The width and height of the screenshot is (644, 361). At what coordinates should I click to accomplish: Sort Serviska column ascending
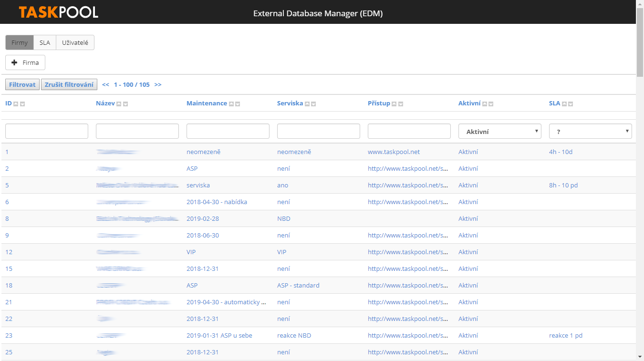[307, 104]
